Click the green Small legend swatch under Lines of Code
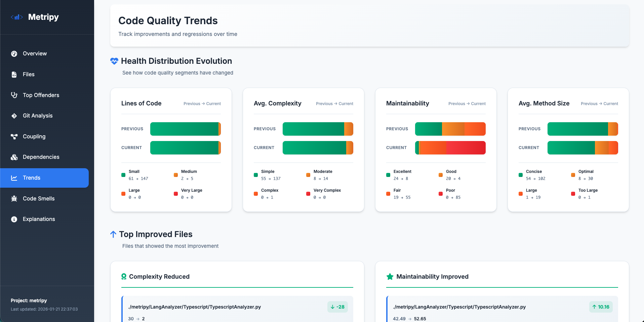 (123, 175)
